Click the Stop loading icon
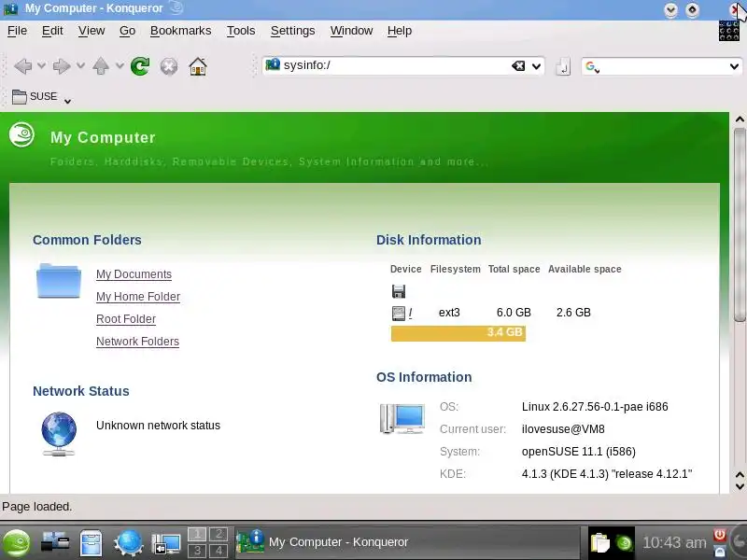747x560 pixels. coord(169,66)
